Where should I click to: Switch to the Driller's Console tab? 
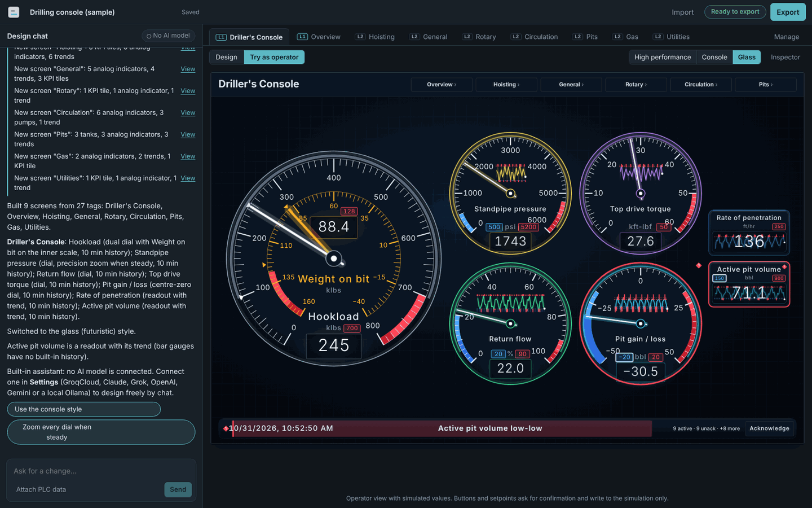click(x=249, y=37)
